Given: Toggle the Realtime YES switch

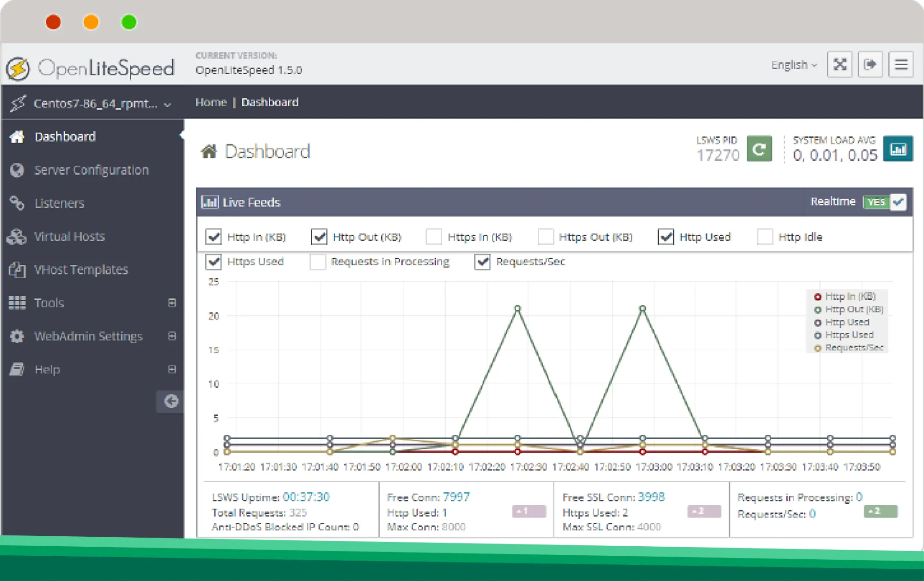Looking at the screenshot, I should pos(884,202).
